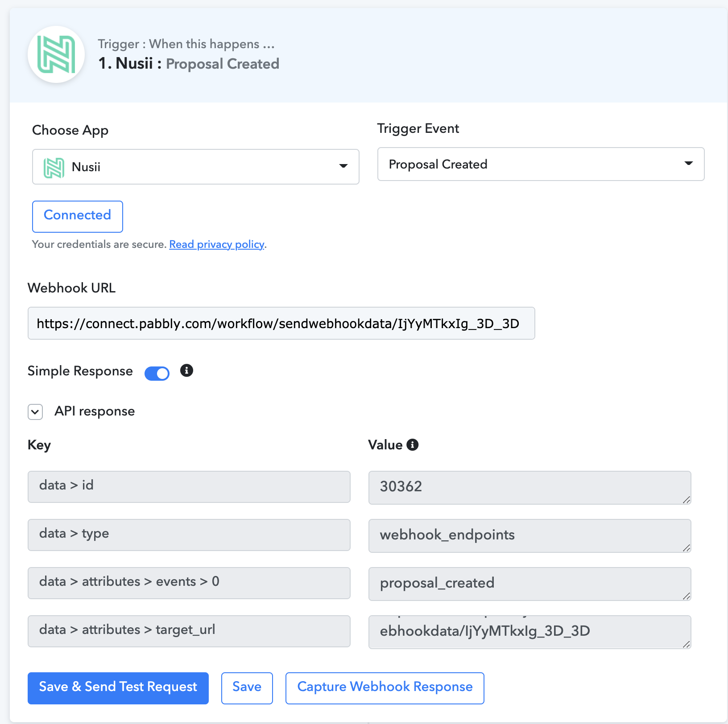
Task: Click Capture Webhook Response button
Action: 385,688
